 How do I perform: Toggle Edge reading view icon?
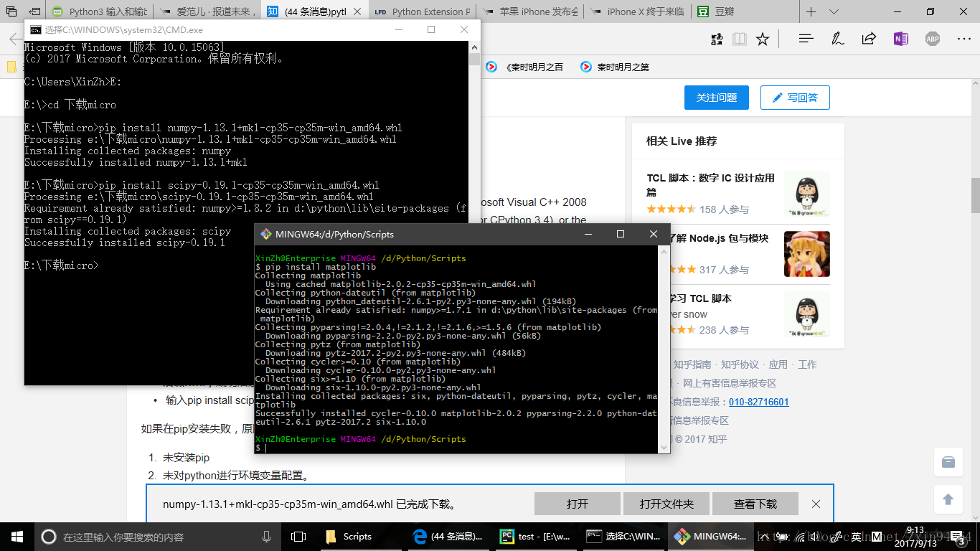pyautogui.click(x=739, y=39)
